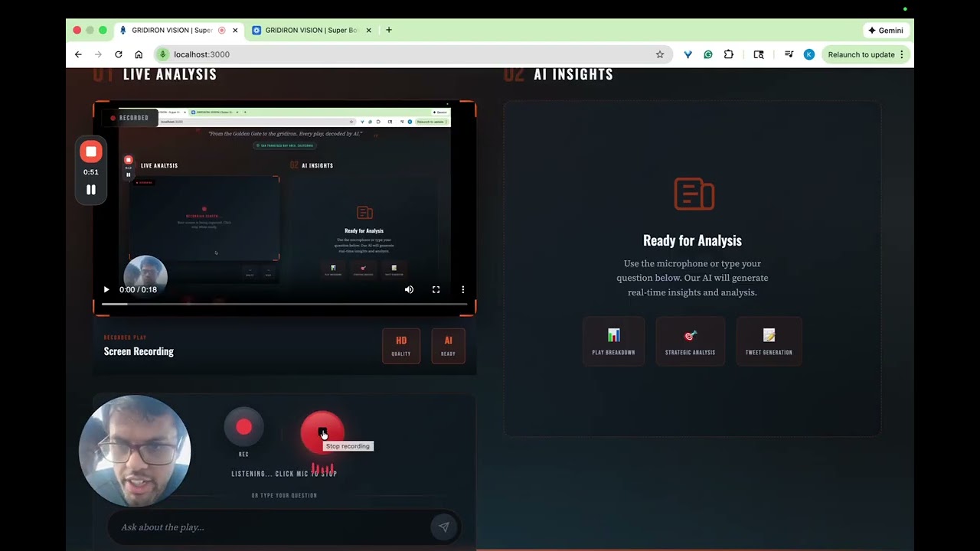Select the Tweet Generation card
This screenshot has height=551, width=980.
tap(769, 341)
